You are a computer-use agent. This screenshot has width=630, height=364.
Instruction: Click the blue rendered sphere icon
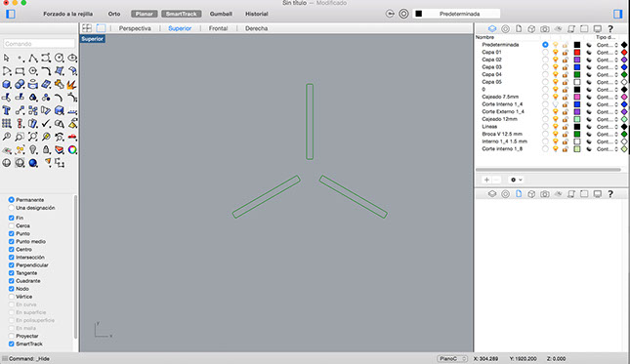33,163
